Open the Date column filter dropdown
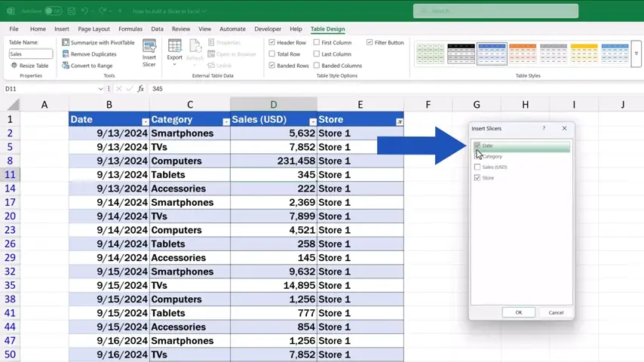This screenshot has width=644, height=362. coord(146,121)
